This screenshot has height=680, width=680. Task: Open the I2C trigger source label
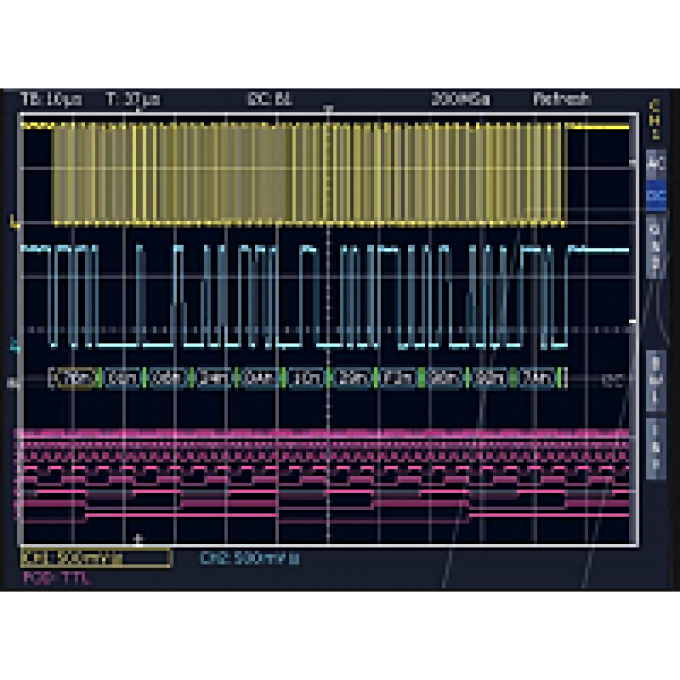pos(269,99)
